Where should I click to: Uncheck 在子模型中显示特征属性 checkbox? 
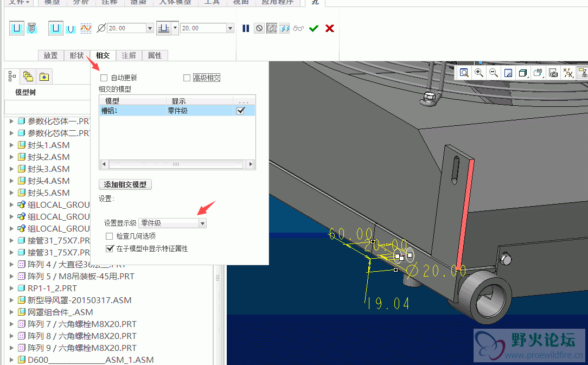tap(110, 248)
